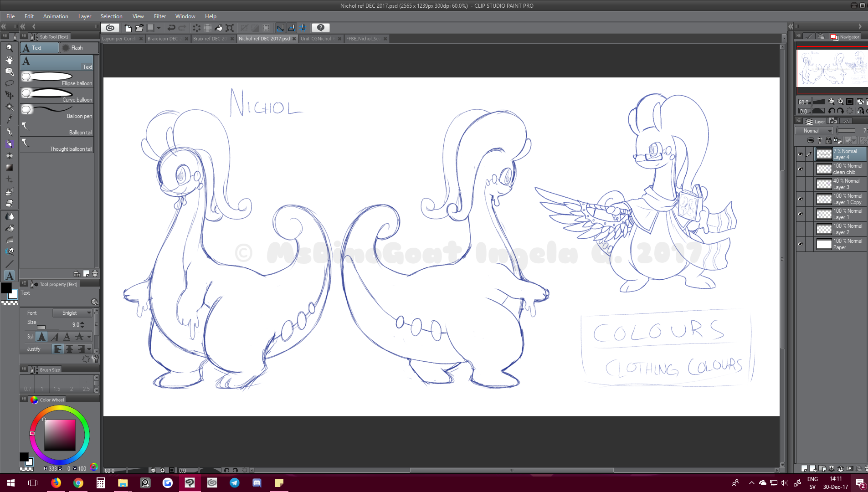Select the Operation object tool
Image resolution: width=868 pixels, height=492 pixels.
[9, 72]
